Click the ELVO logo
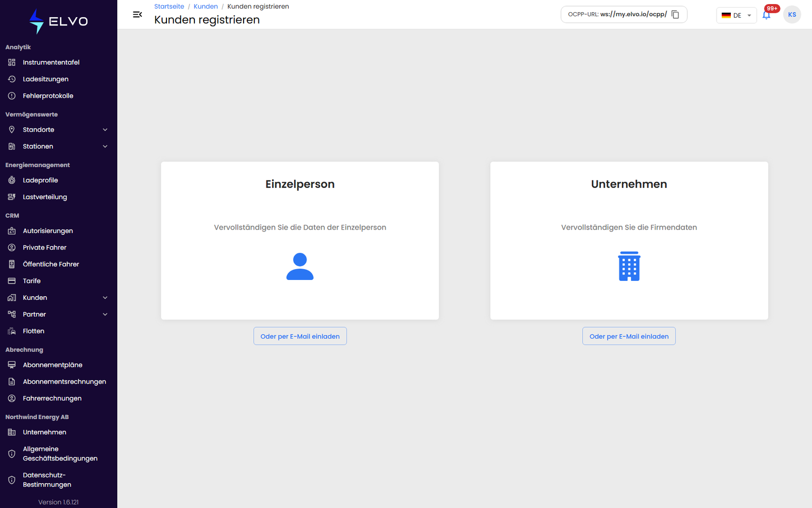Image resolution: width=812 pixels, height=508 pixels. (x=58, y=21)
